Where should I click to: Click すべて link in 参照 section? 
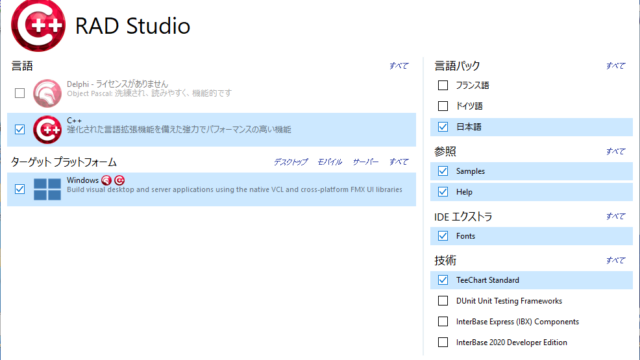click(x=616, y=151)
